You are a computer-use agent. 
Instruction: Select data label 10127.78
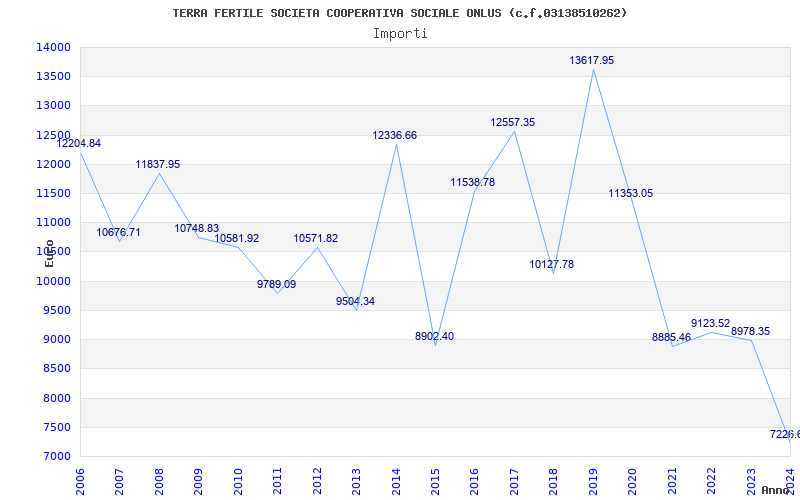point(552,264)
